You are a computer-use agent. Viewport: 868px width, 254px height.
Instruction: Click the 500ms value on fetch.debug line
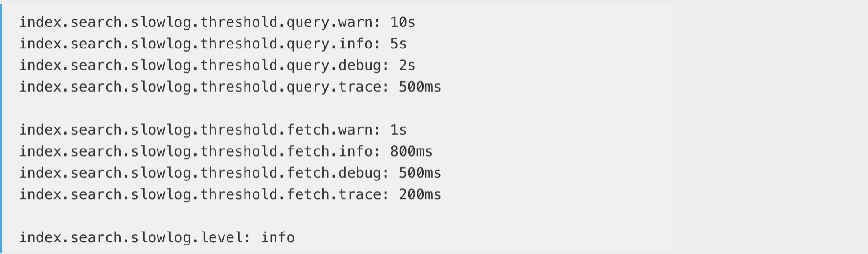(420, 173)
